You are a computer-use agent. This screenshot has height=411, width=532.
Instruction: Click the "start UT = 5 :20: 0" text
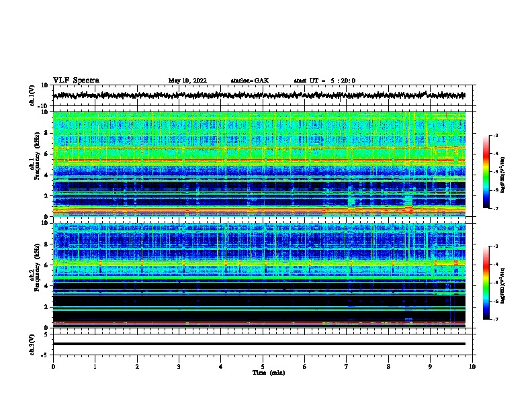(324, 81)
